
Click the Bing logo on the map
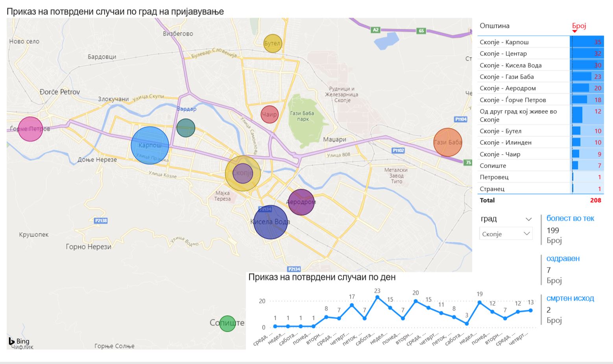click(x=19, y=341)
